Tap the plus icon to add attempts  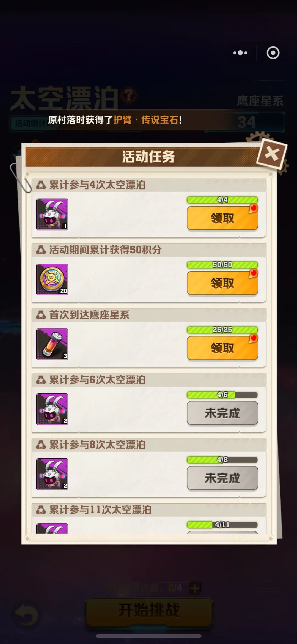195,588
